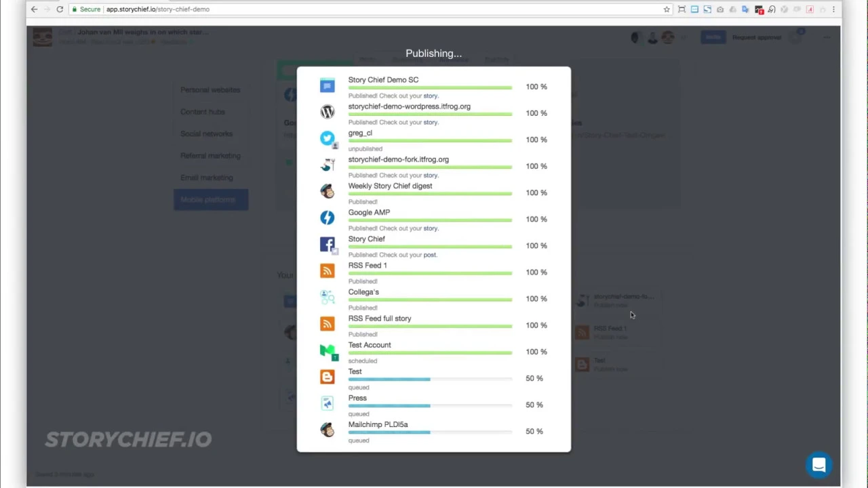Click the greg_cl green progress bar

tap(430, 141)
